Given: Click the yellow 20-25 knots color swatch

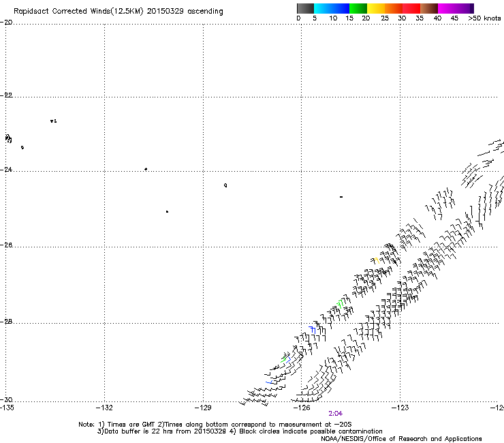Looking at the screenshot, I should click(376, 8).
